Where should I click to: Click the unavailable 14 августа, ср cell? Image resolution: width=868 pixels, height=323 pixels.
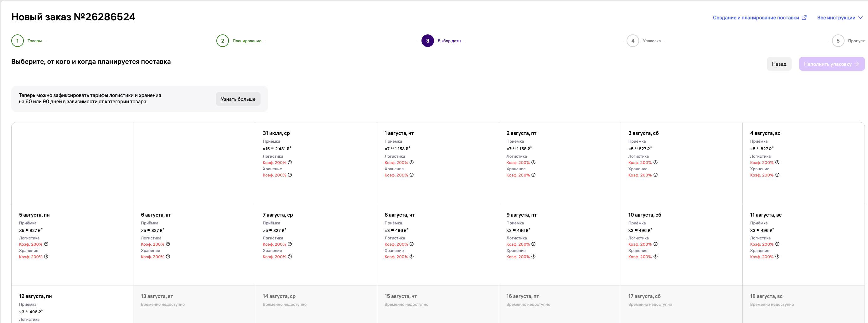316,305
